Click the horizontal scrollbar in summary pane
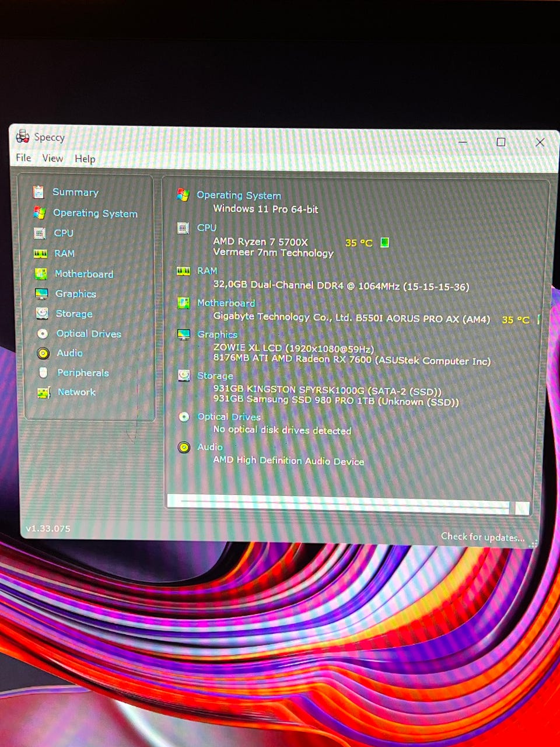 pyautogui.click(x=348, y=503)
